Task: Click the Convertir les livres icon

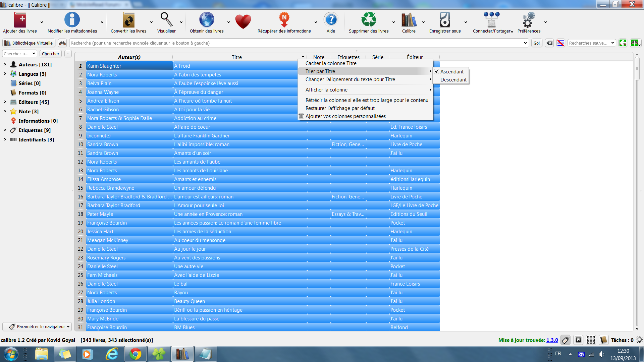Action: click(x=128, y=20)
